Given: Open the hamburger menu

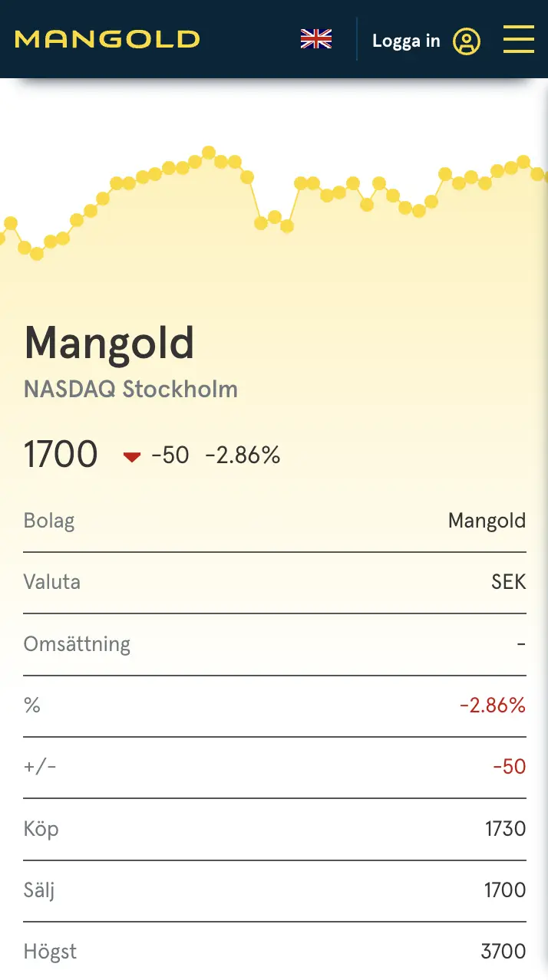Looking at the screenshot, I should (x=519, y=40).
